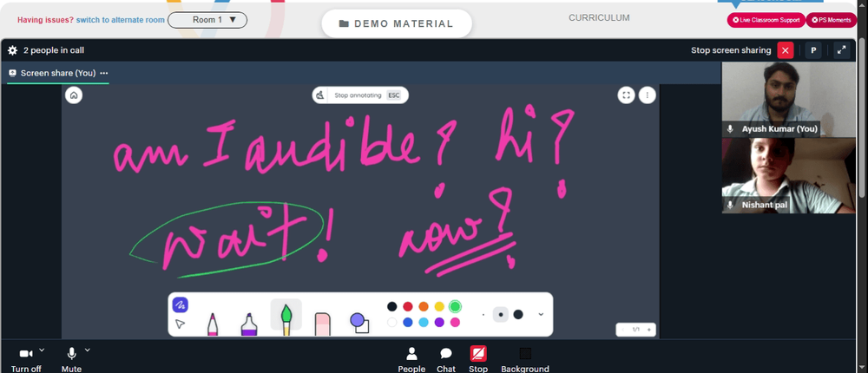Open Live Classroom Support
Image resolution: width=868 pixels, height=373 pixels.
[x=766, y=20]
